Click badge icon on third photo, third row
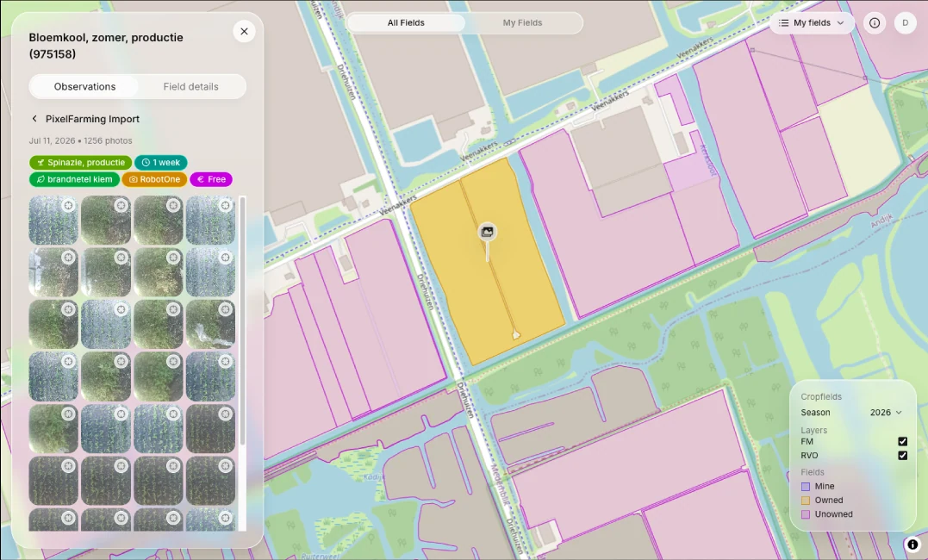This screenshot has height=560, width=928. [x=173, y=309]
